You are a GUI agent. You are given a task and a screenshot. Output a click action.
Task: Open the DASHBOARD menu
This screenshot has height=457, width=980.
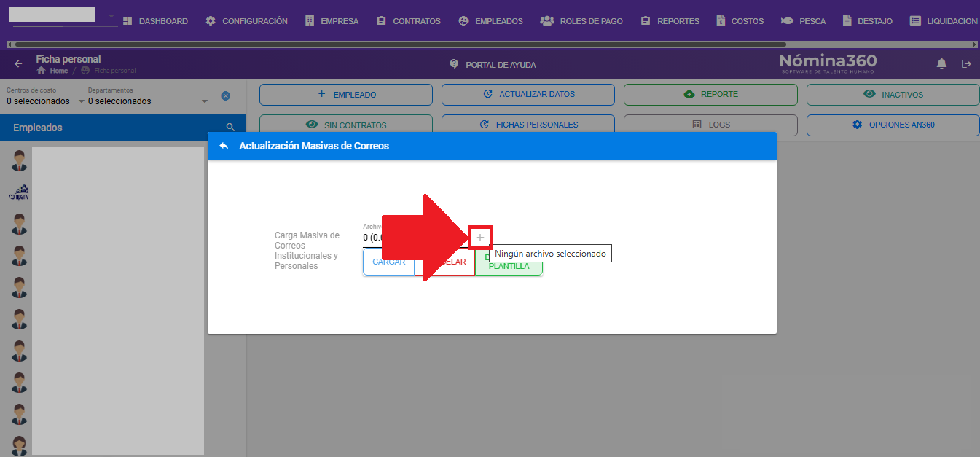point(154,21)
